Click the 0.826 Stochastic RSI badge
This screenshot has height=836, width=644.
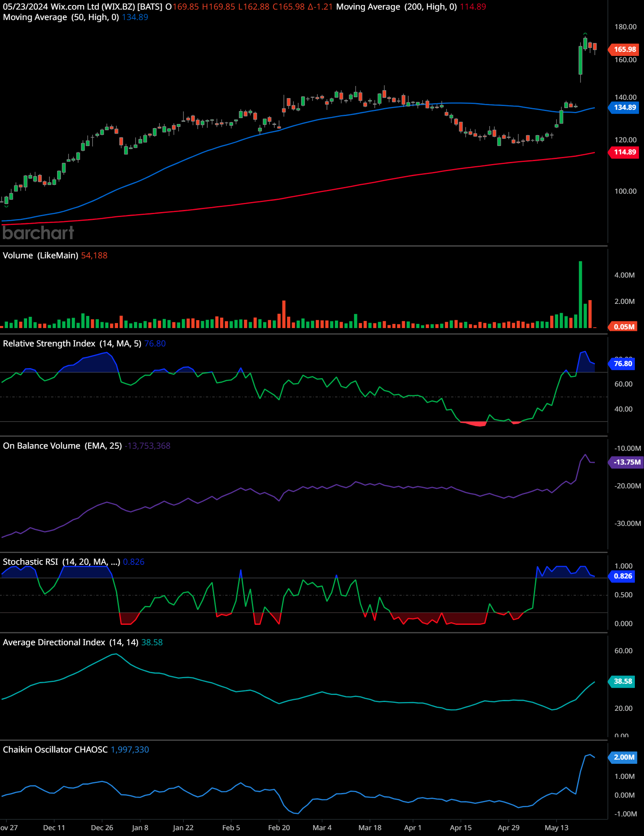pyautogui.click(x=622, y=576)
